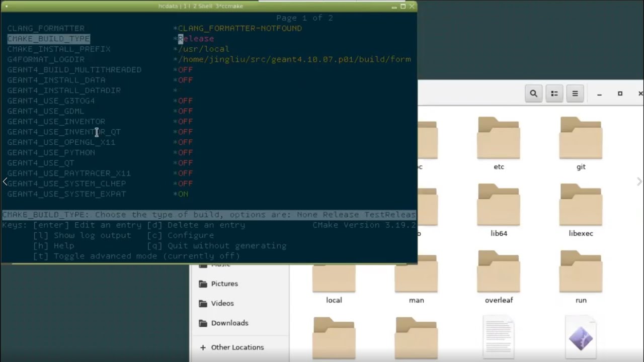
Task: Click the CLANG_FORMATTER-NOTFOUND value
Action: pyautogui.click(x=240, y=29)
